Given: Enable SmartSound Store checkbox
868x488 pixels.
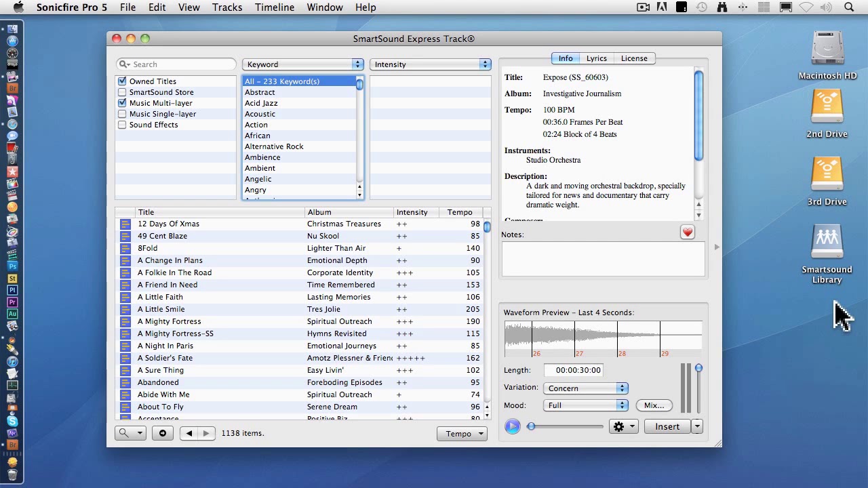Looking at the screenshot, I should point(122,92).
